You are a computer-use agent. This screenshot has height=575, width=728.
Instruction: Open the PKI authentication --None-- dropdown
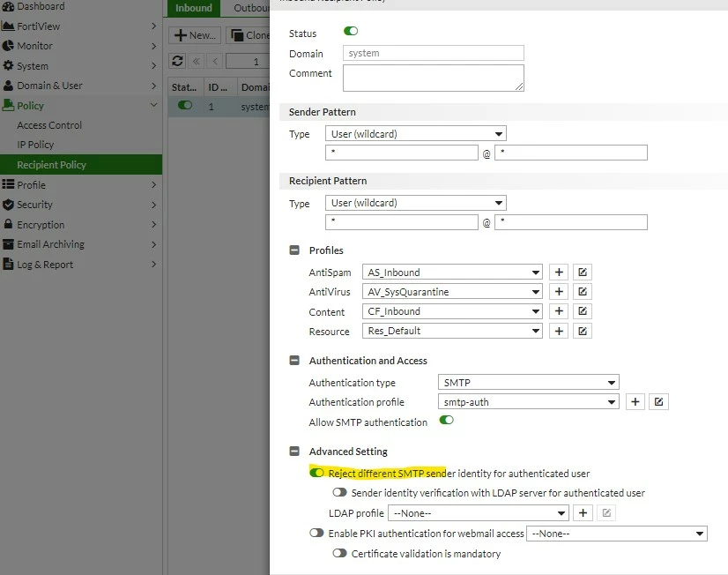click(x=617, y=534)
